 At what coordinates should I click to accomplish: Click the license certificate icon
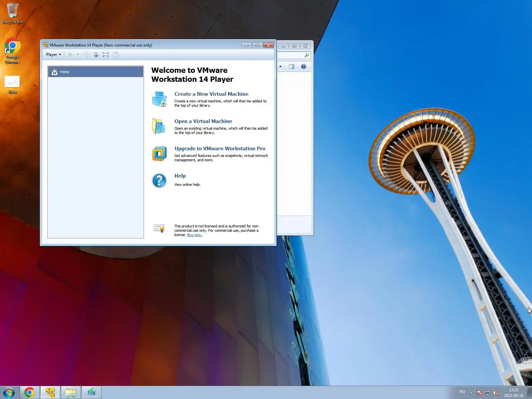click(159, 228)
